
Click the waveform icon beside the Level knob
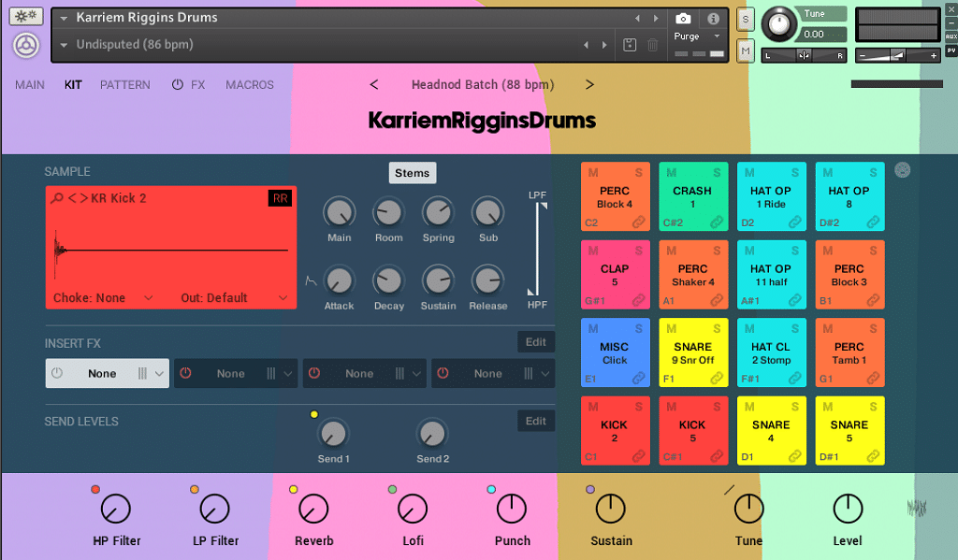point(917,508)
